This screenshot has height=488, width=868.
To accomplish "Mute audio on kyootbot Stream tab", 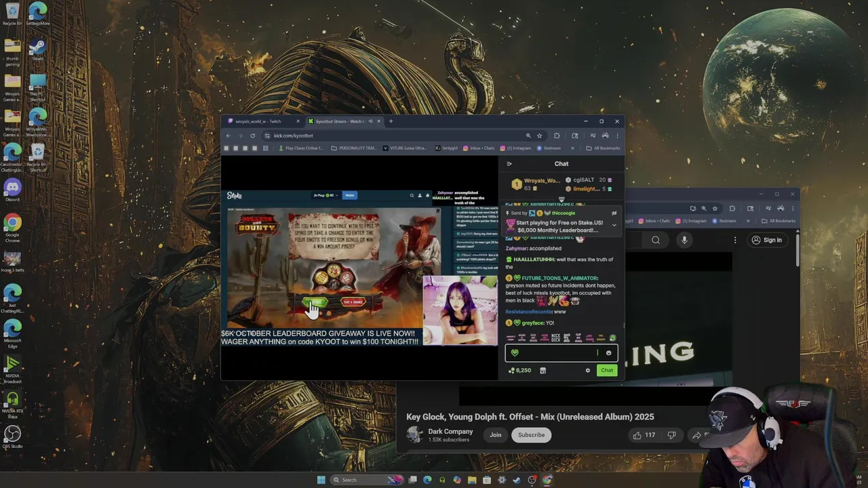I will click(x=370, y=121).
